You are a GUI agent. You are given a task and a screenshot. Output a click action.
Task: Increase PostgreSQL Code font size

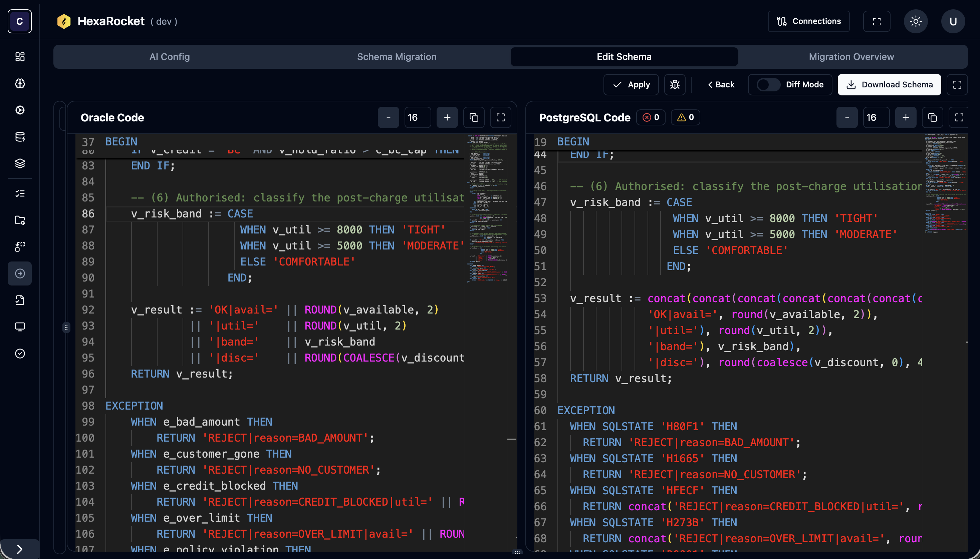pos(906,117)
